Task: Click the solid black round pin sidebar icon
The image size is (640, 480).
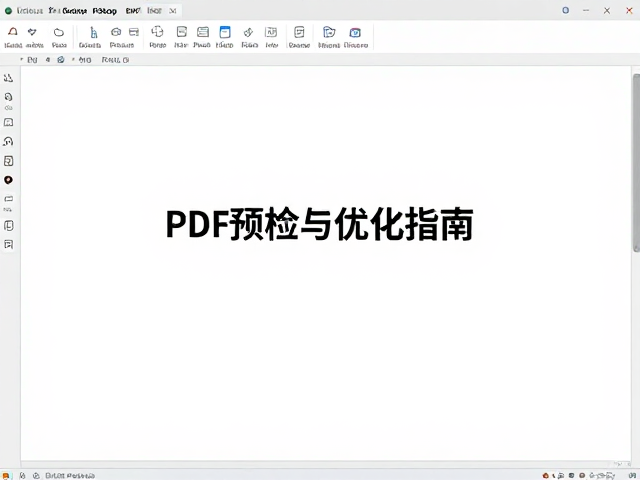Action: coord(8,180)
